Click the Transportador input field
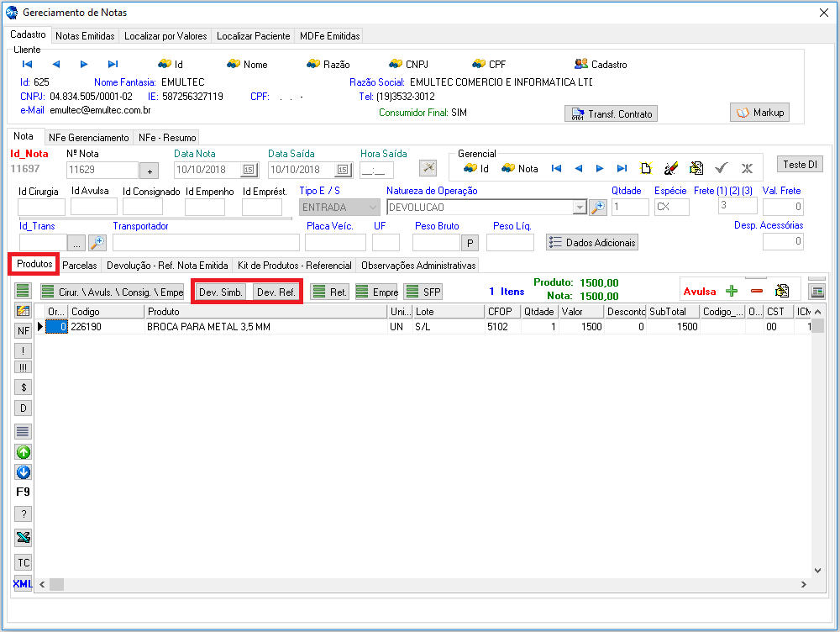This screenshot has width=840, height=632. tap(206, 242)
